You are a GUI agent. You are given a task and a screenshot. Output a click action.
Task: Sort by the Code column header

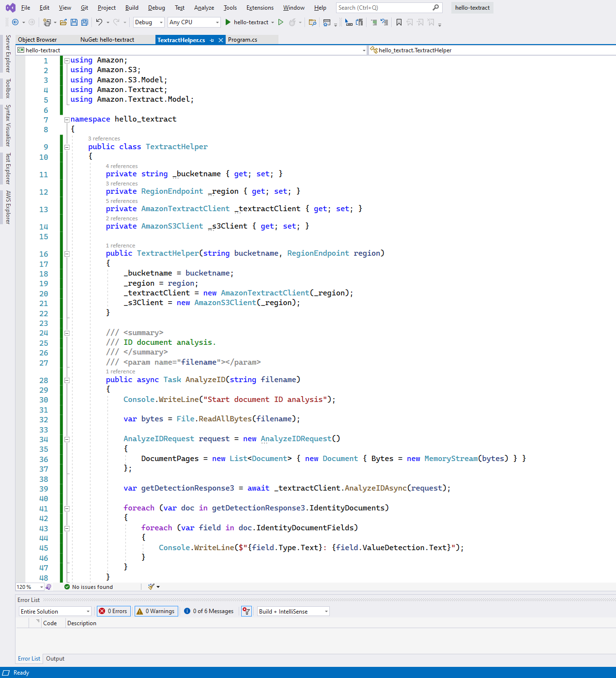[x=50, y=623]
